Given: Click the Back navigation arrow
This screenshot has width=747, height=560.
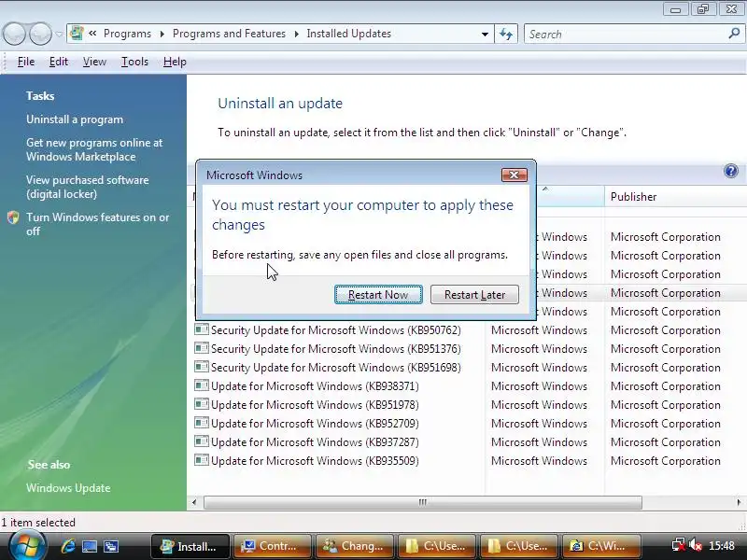Looking at the screenshot, I should tap(14, 34).
